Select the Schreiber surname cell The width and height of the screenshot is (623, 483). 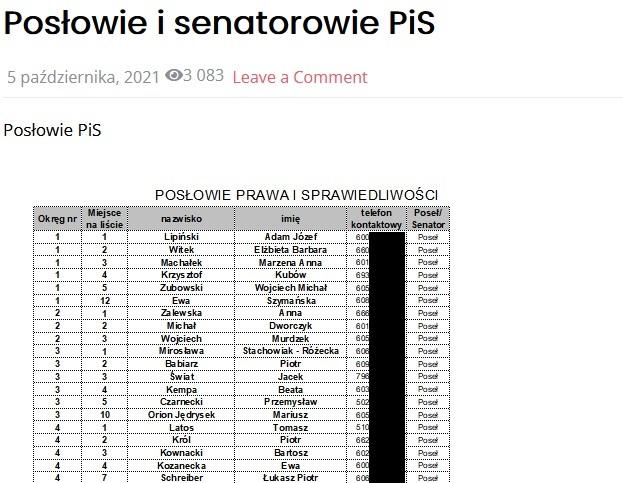pyautogui.click(x=181, y=478)
